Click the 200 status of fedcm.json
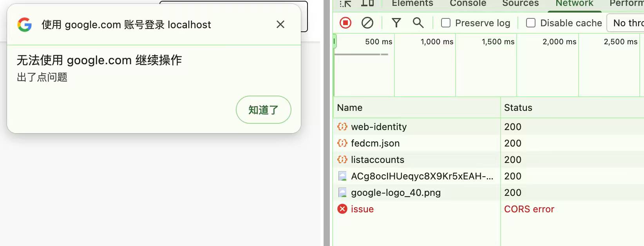644x246 pixels. coord(513,143)
